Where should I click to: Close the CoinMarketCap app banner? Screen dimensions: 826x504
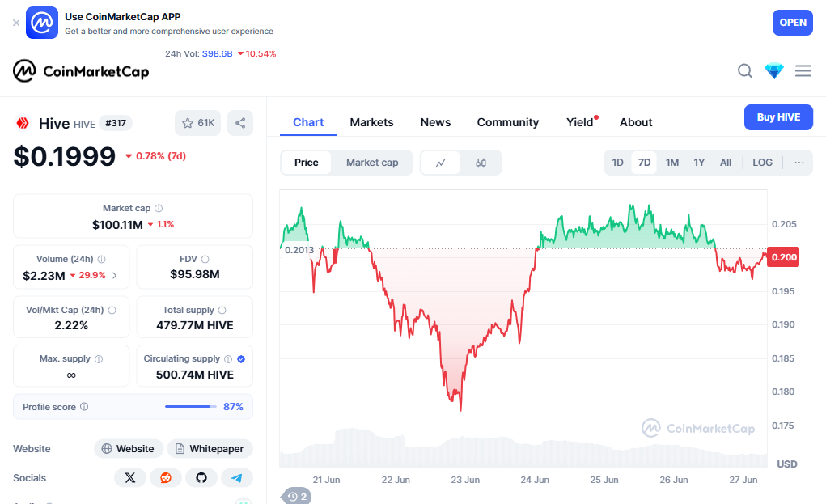tap(16, 23)
